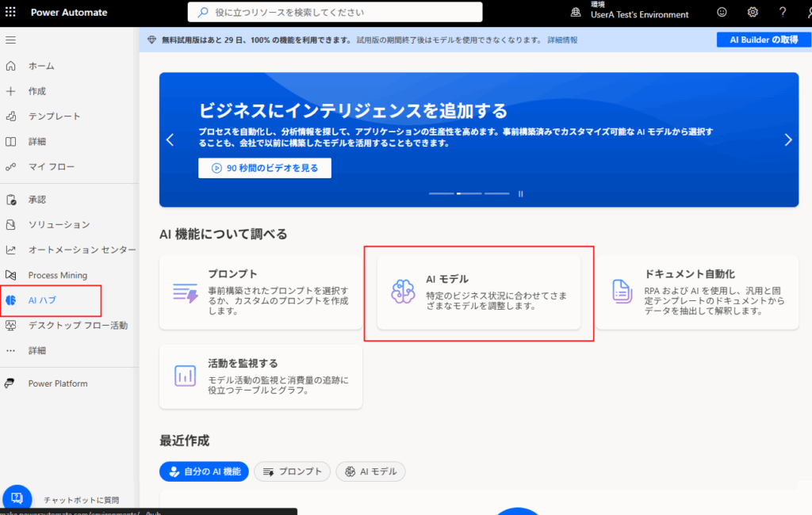Viewport: 812px width, 515px height.
Task: Select the プロンプト filter tab
Action: (292, 471)
